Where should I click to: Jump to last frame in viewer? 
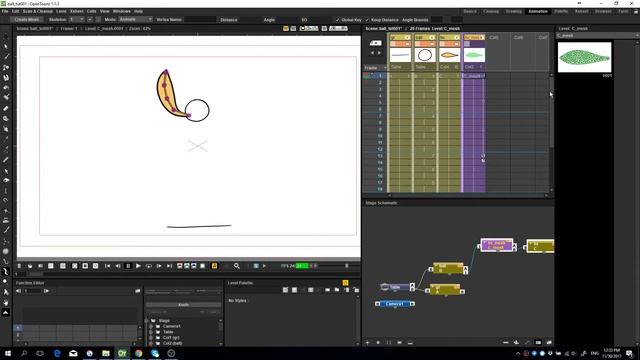(x=169, y=266)
